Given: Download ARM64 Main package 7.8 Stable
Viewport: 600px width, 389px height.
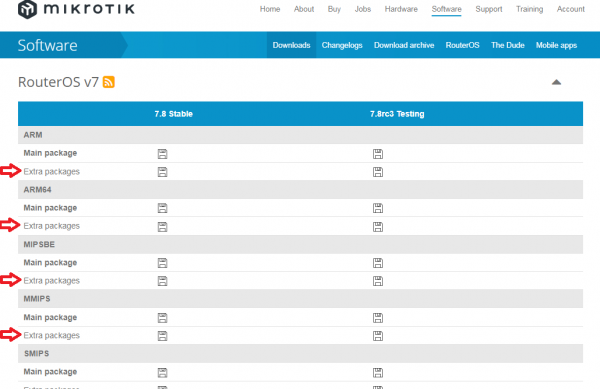Looking at the screenshot, I should point(162,208).
